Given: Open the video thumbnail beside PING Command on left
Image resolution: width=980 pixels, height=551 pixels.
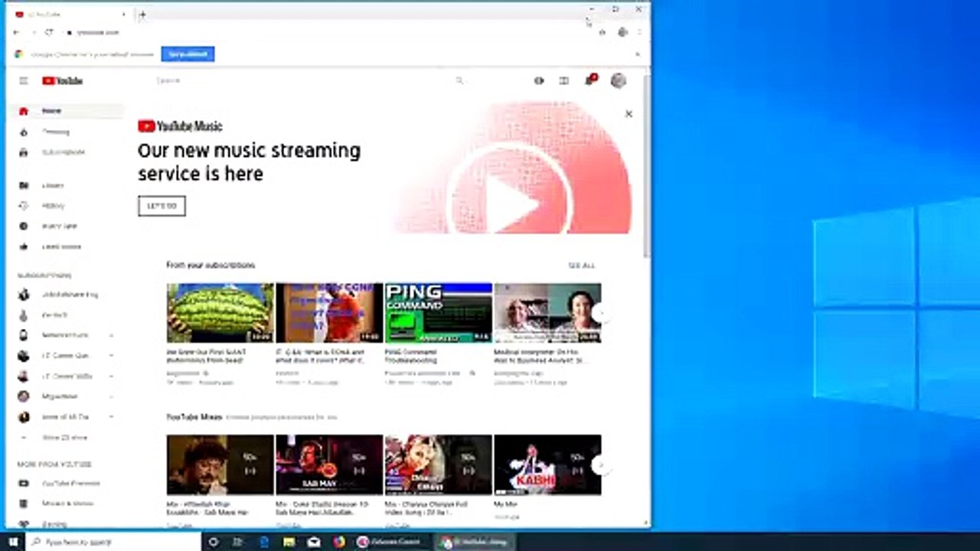Looking at the screenshot, I should (329, 313).
